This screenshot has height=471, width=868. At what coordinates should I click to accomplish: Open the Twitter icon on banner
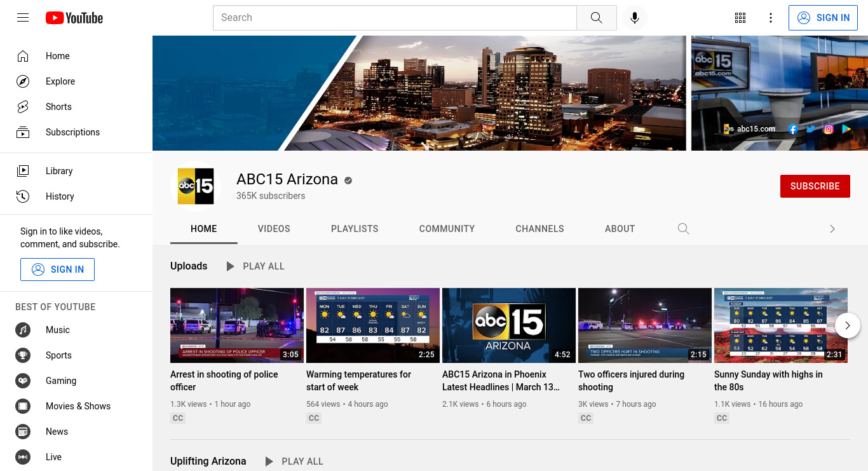(x=811, y=129)
